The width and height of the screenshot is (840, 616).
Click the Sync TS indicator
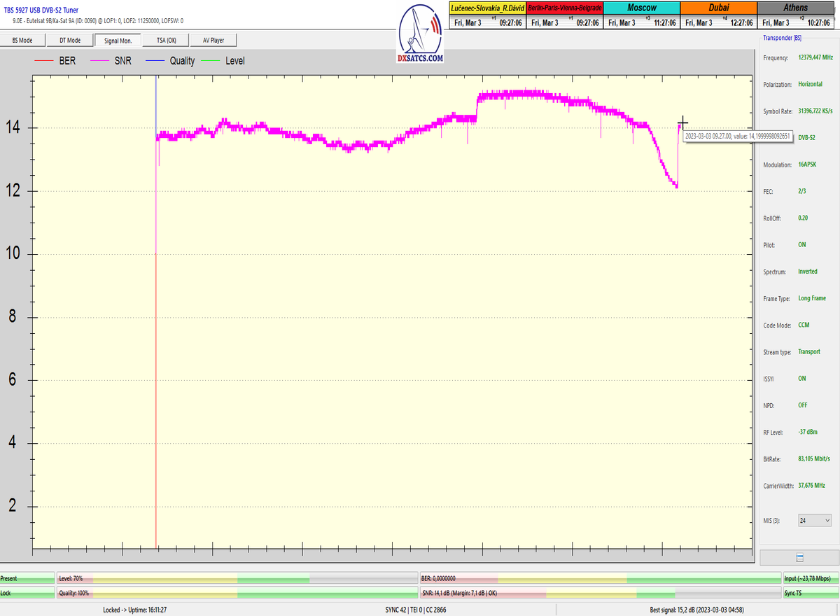point(810,592)
